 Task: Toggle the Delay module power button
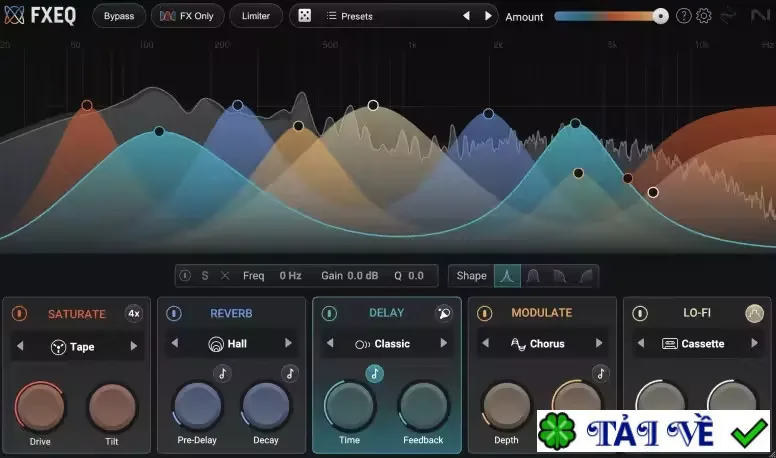(x=329, y=313)
